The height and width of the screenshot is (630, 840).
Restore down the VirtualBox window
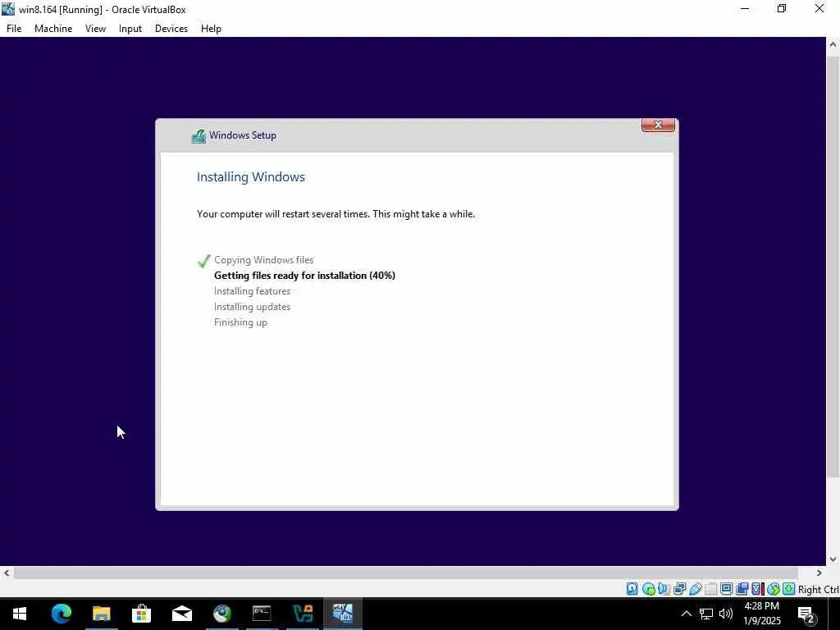click(x=782, y=9)
